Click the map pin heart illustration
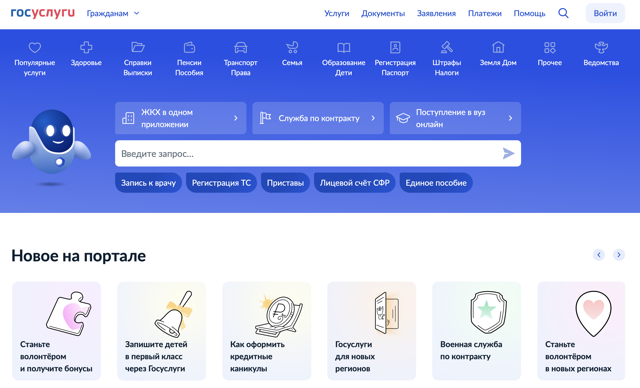 tap(593, 313)
